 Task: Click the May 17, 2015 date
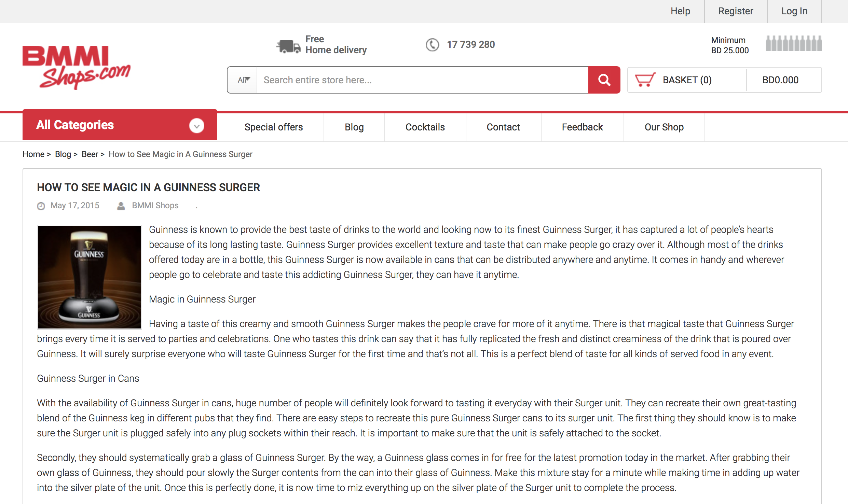click(x=75, y=206)
